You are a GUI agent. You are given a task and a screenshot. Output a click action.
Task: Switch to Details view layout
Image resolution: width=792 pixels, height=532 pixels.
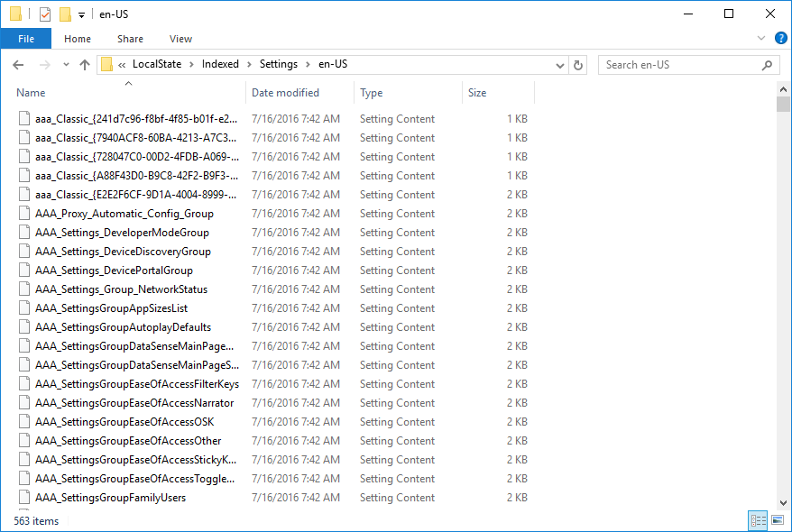758,520
